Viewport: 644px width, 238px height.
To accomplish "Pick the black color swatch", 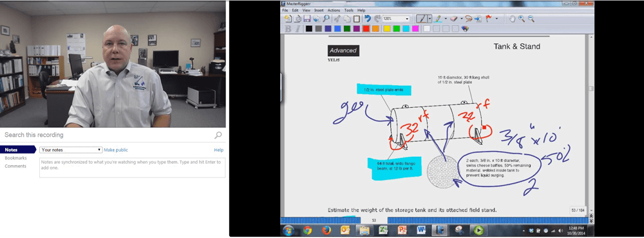I will pos(309,28).
